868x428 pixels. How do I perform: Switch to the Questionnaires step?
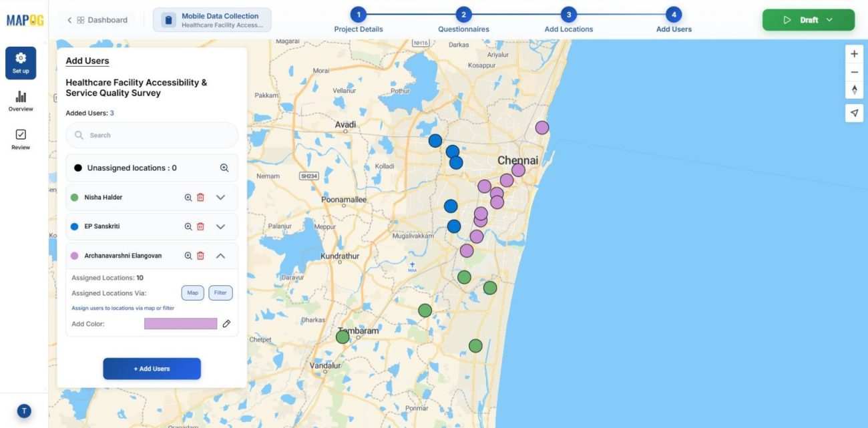464,21
